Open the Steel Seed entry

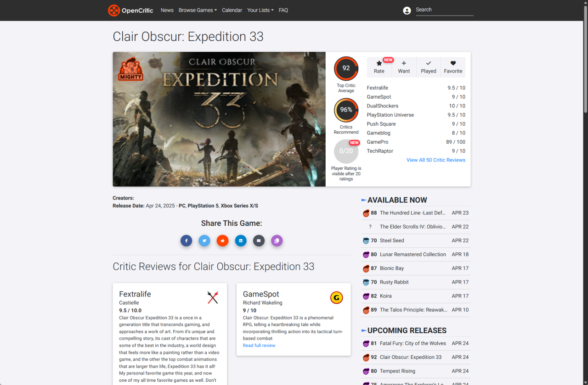(x=392, y=240)
